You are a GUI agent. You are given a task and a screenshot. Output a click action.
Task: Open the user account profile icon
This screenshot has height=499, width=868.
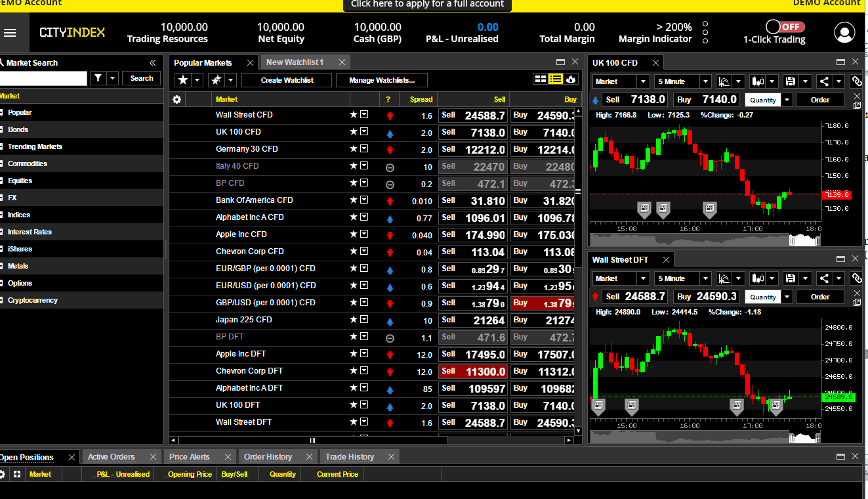click(844, 33)
